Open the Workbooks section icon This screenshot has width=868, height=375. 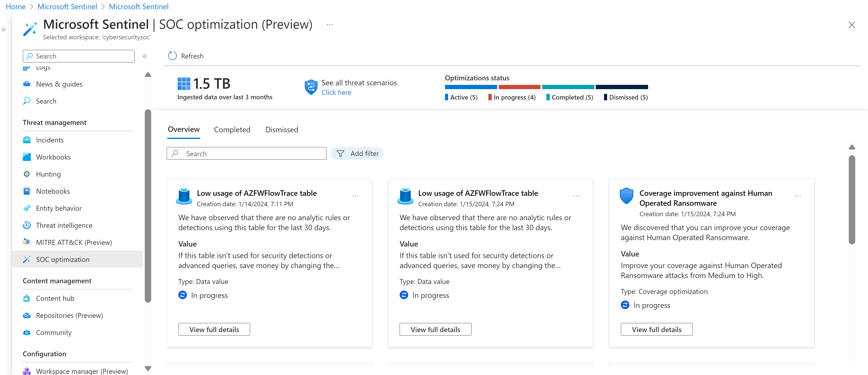coord(27,157)
